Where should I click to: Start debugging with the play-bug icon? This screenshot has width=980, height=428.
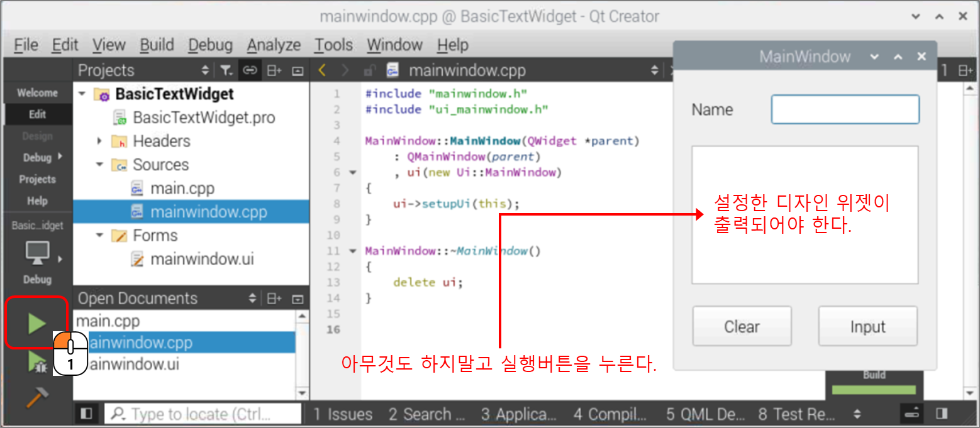click(36, 363)
